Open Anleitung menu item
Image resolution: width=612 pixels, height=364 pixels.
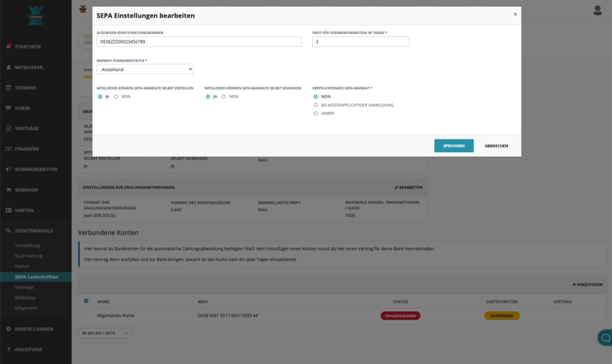(x=29, y=349)
